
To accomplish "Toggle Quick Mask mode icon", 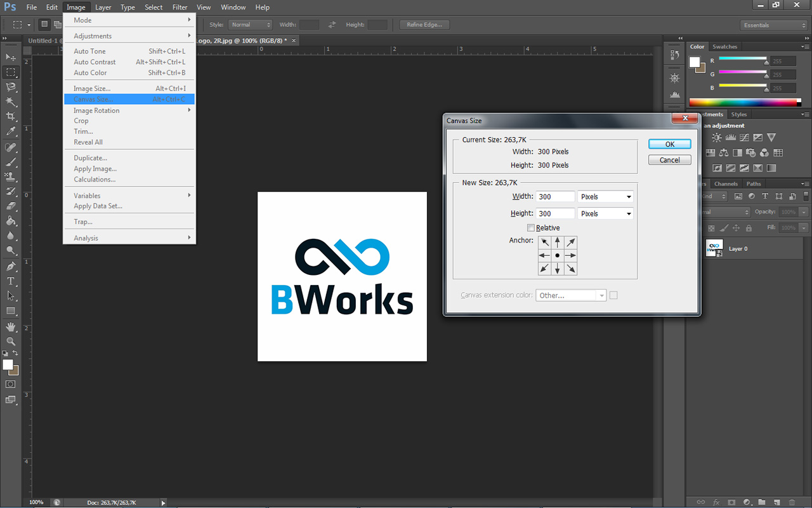I will [11, 384].
